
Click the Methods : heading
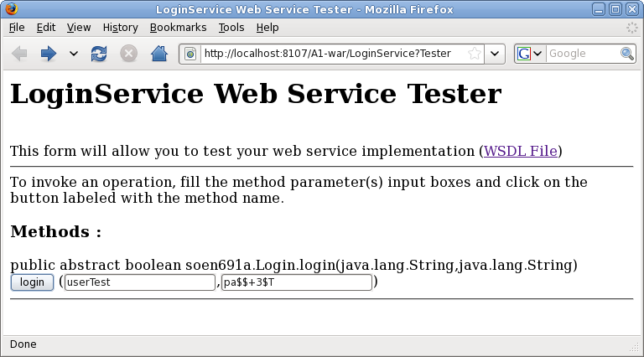(x=56, y=232)
